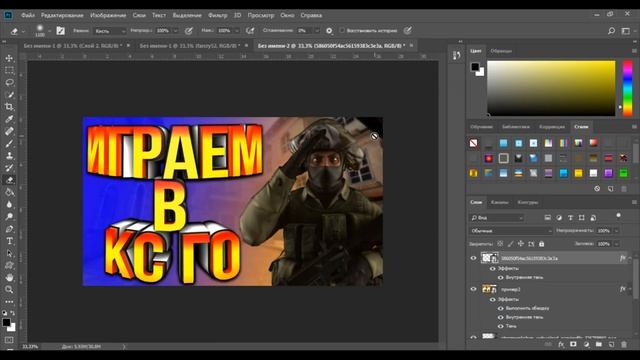Open blend mode Обычные dropdown
Image resolution: width=640 pixels, height=360 pixels.
pyautogui.click(x=510, y=231)
